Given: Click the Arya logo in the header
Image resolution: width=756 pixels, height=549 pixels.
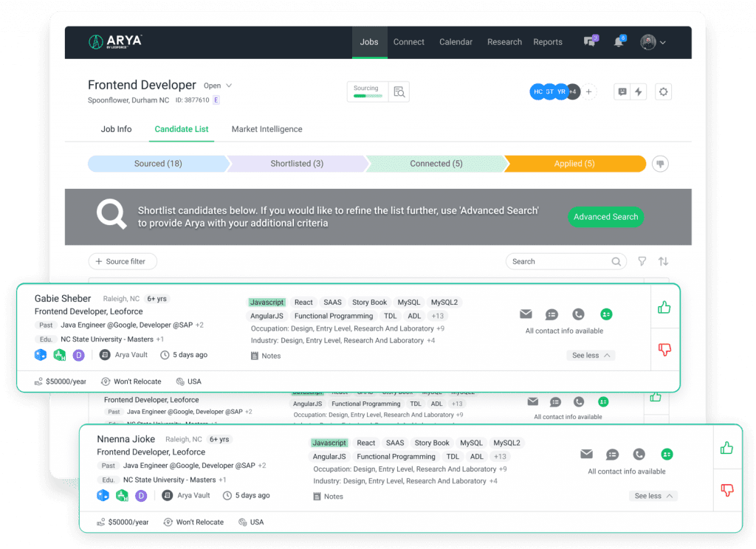Looking at the screenshot, I should pos(115,41).
